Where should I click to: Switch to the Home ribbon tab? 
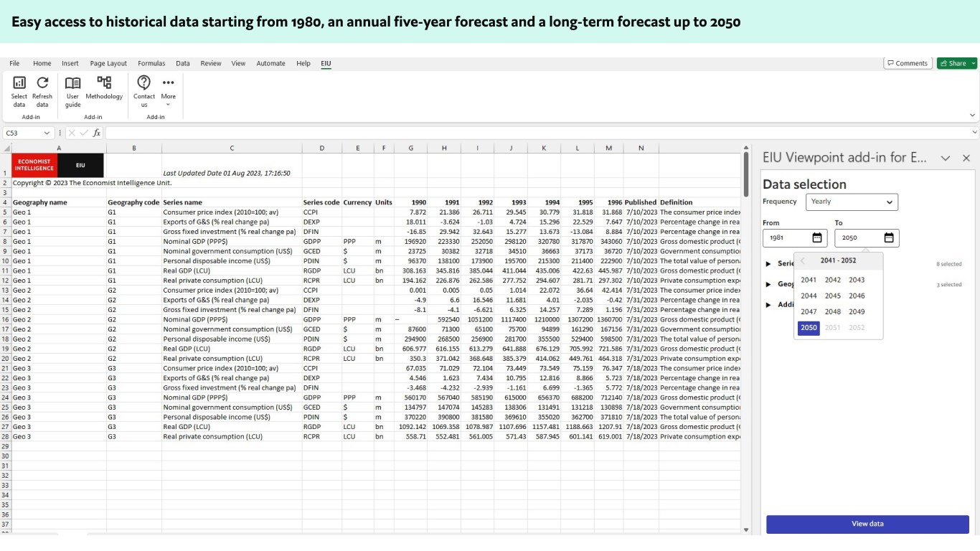click(42, 63)
